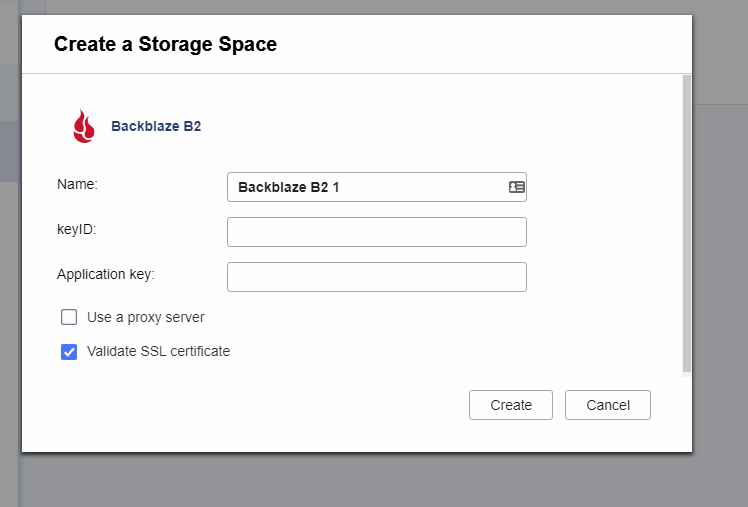Click the 'Use a proxy server' label text
748x507 pixels.
pos(145,317)
